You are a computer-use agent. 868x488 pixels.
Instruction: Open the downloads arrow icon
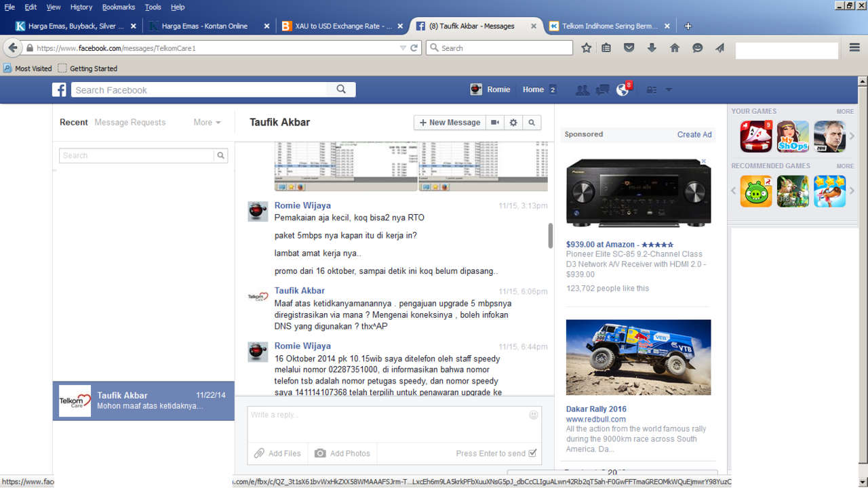pos(652,48)
